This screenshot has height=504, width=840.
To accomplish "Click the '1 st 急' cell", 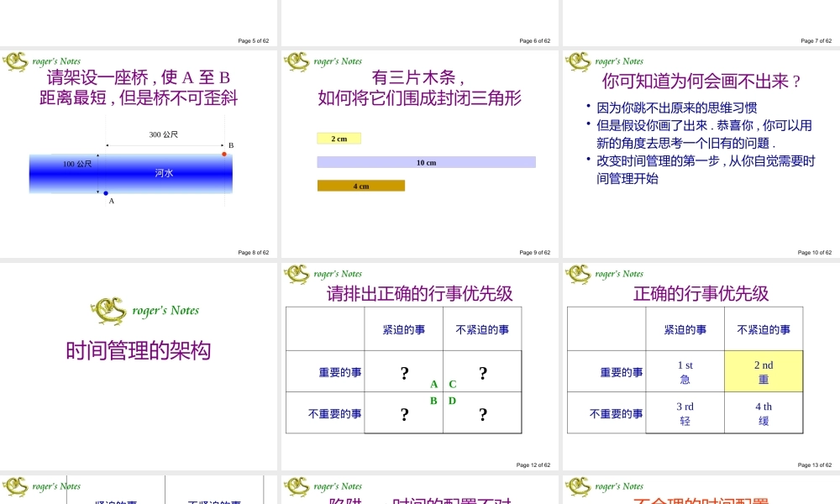I will coord(685,372).
